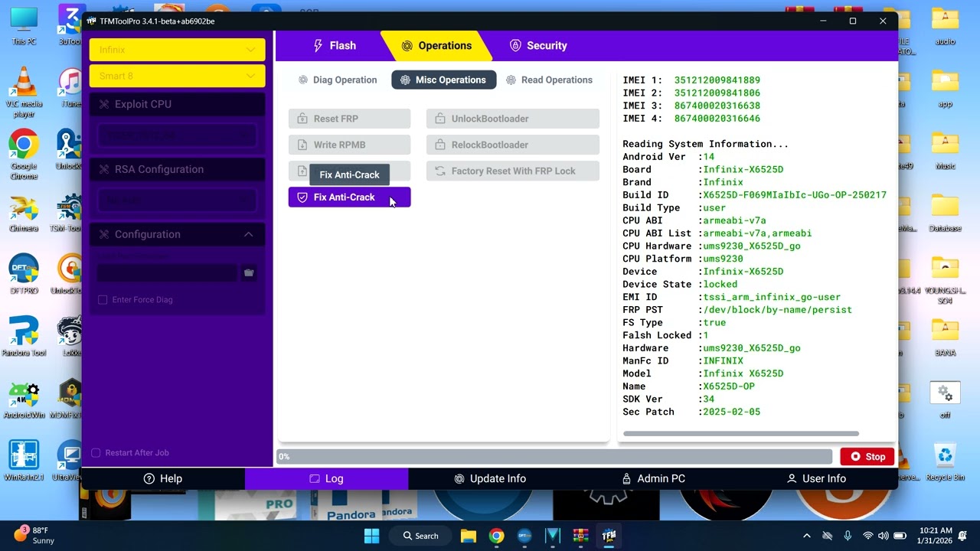Open the weather widget showing 88°F
Screen dimensions: 980x551
pos(34,535)
